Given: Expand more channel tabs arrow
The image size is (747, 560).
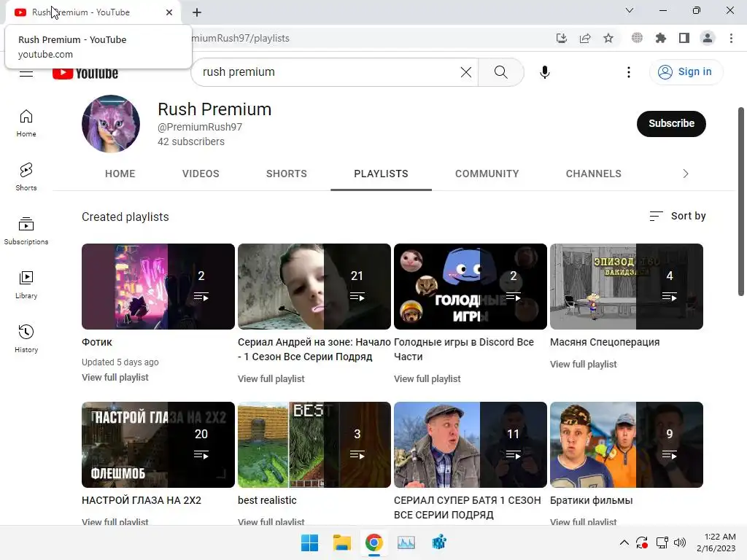Looking at the screenshot, I should 686,174.
